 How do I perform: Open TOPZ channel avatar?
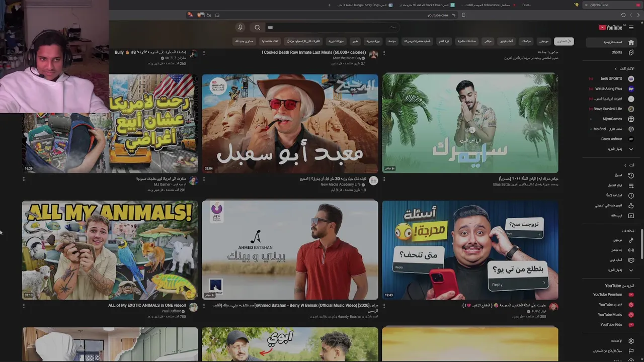553,307
